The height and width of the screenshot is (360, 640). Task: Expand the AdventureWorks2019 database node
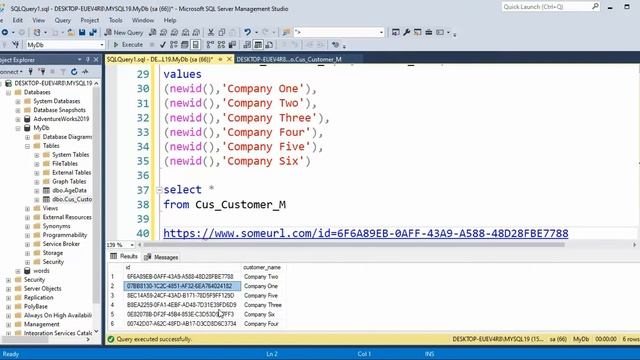[x=18, y=119]
